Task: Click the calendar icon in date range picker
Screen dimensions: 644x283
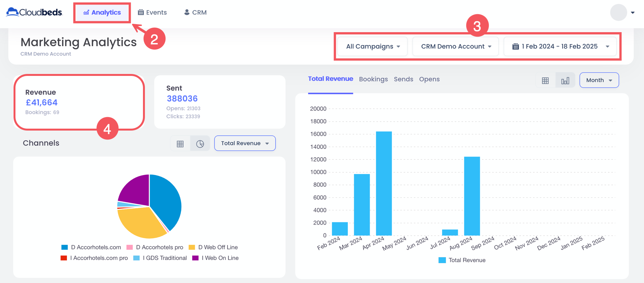Action: tap(516, 47)
